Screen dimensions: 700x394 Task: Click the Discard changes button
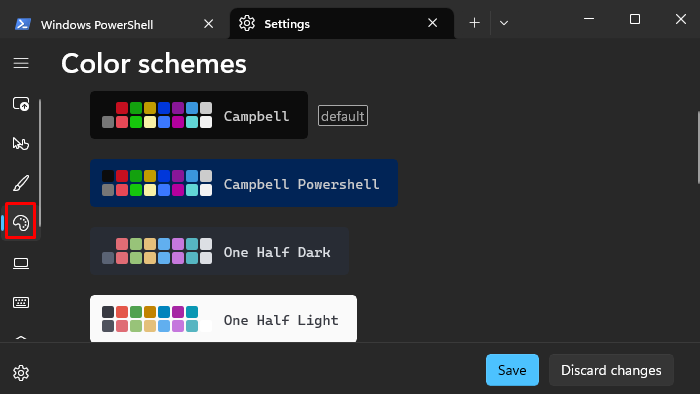611,370
